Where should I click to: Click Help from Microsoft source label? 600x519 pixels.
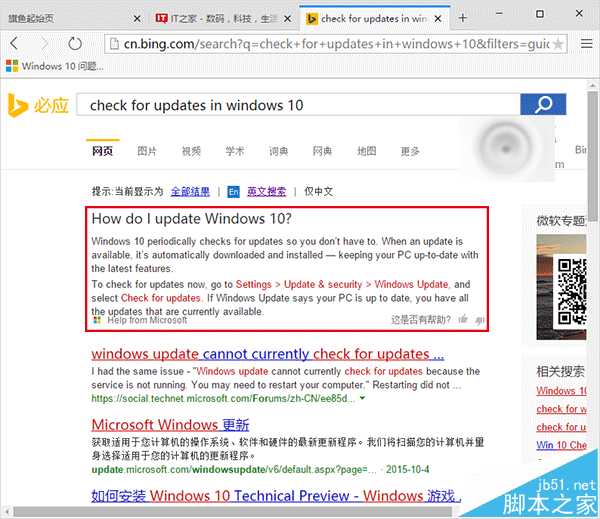tap(147, 320)
